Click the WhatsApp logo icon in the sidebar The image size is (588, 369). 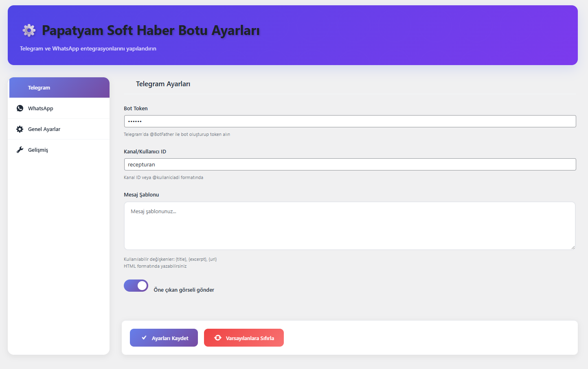[x=20, y=108]
